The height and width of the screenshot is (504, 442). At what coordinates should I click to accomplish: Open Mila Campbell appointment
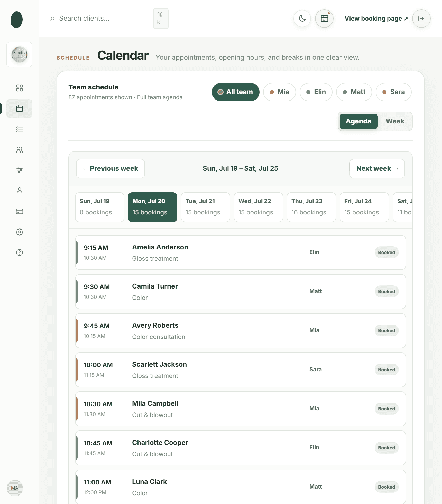click(241, 409)
